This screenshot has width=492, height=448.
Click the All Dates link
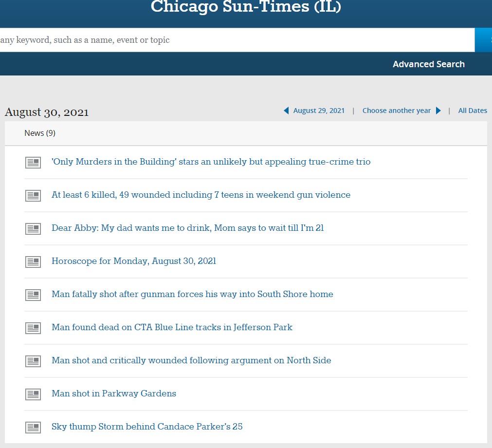(472, 111)
